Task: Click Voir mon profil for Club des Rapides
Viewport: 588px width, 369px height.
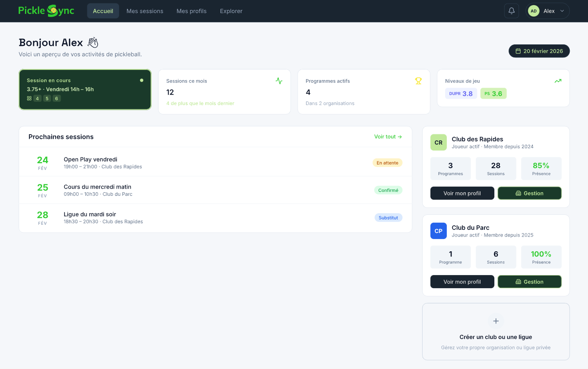Action: click(x=462, y=193)
